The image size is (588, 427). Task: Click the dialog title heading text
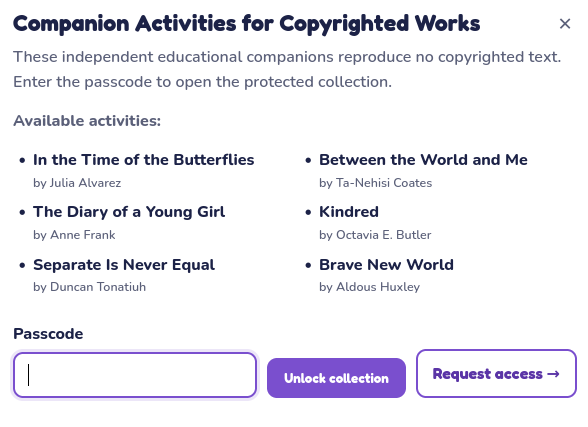click(x=246, y=24)
